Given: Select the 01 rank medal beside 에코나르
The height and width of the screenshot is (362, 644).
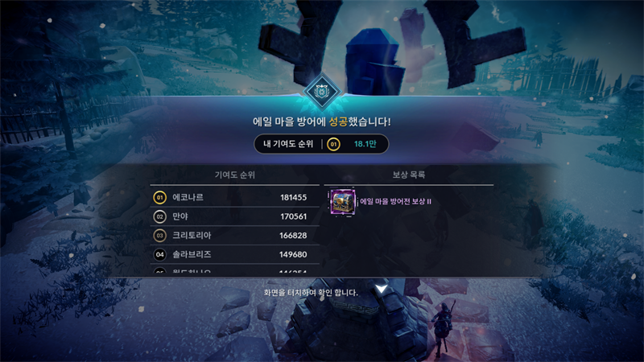Looking at the screenshot, I should pyautogui.click(x=159, y=197).
